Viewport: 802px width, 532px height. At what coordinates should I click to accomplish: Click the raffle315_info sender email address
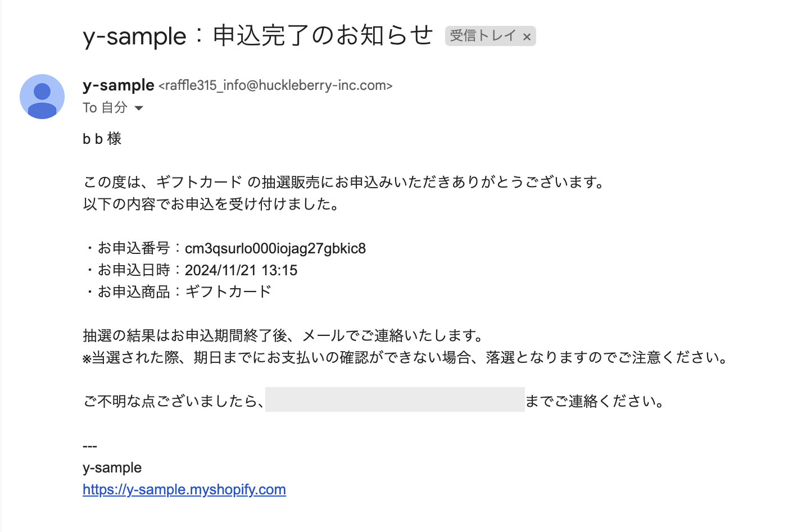pos(275,85)
